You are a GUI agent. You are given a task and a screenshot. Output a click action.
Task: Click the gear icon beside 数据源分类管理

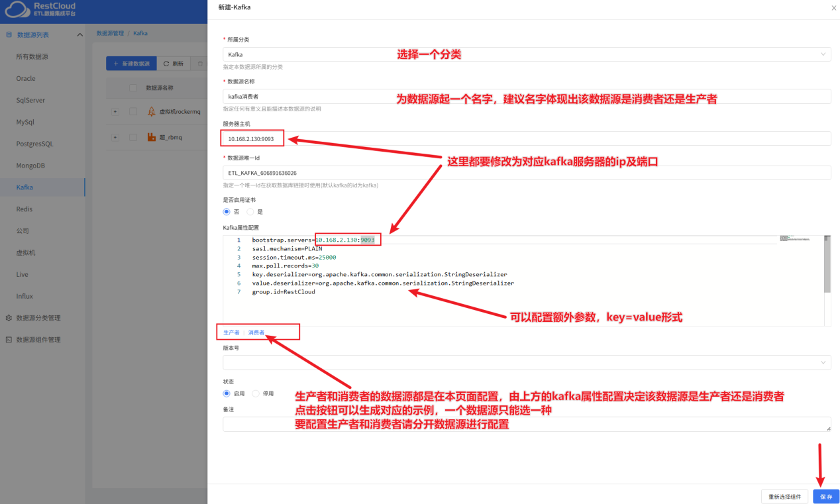pos(9,318)
